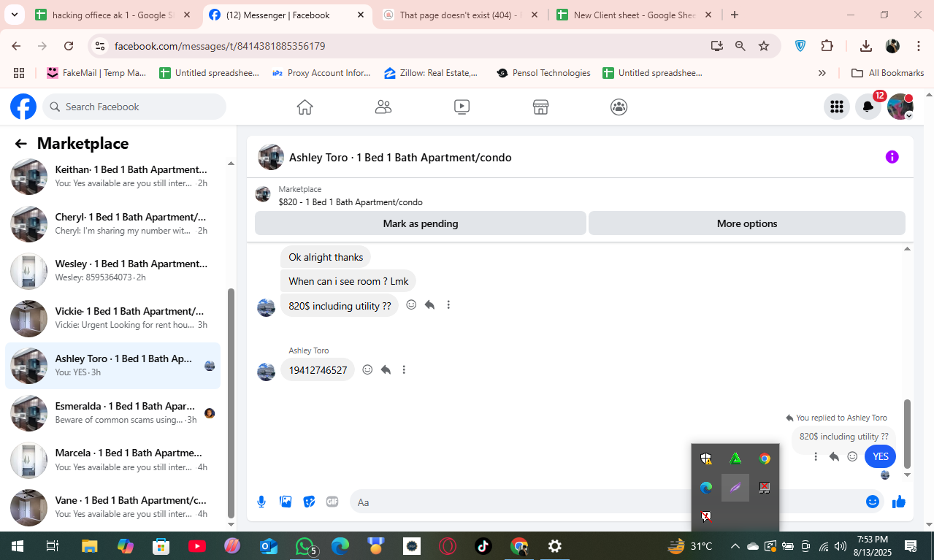
Task: Switch to 'hacking offiece ak 1' tab
Action: coord(113,15)
